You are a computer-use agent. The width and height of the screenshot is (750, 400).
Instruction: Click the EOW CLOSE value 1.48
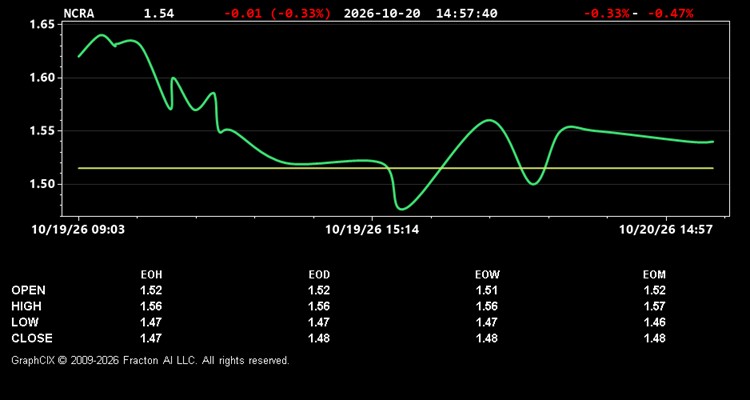click(x=487, y=338)
